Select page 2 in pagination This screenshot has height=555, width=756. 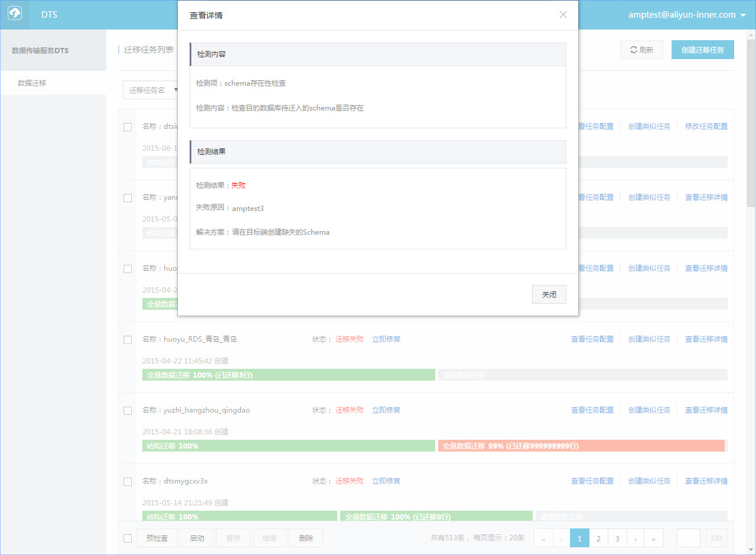(598, 538)
